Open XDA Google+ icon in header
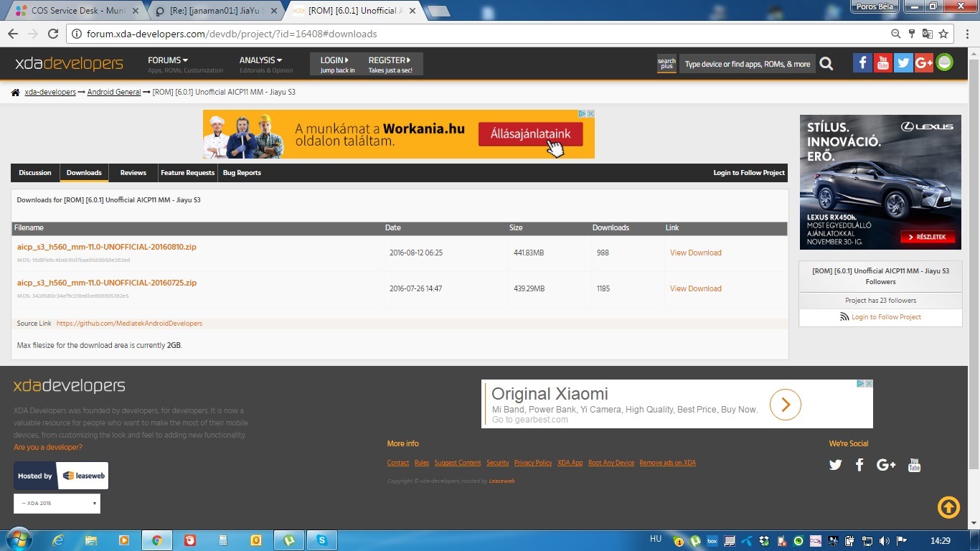This screenshot has height=551, width=980. [924, 63]
